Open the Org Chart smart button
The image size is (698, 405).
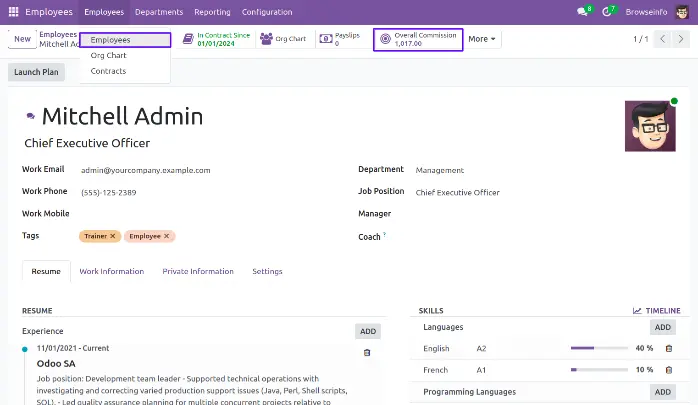coord(282,39)
